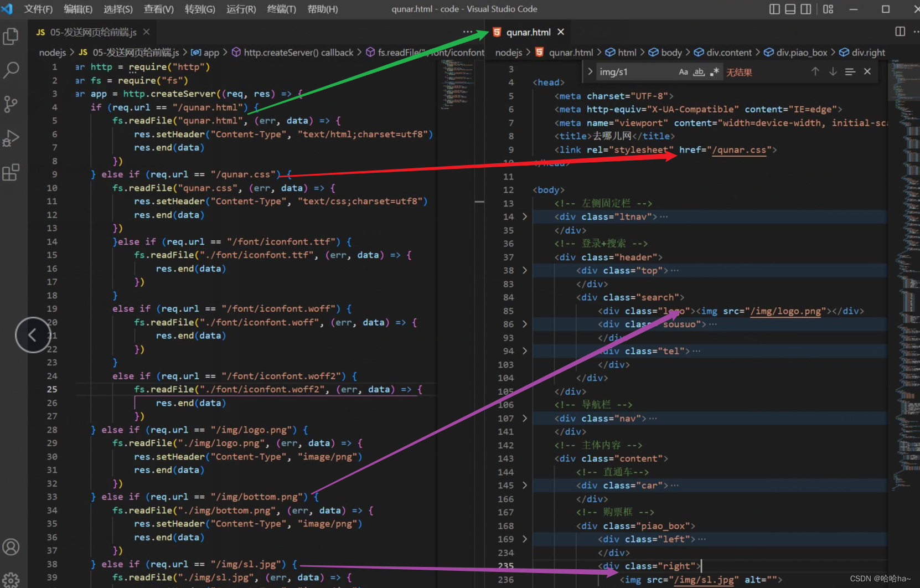920x588 pixels.
Task: Click div.piao_box breadcrumb
Action: [x=795, y=52]
